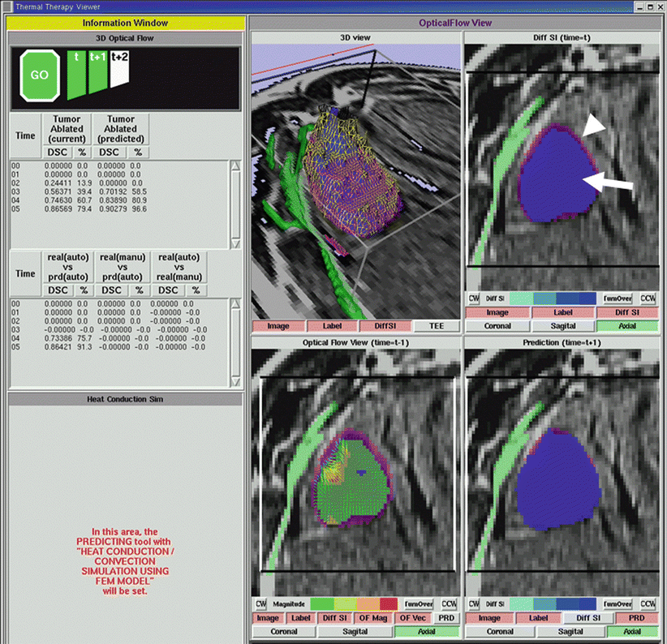Switch Diff SI view to Coronal
Screen dimensions: 667x644
(x=497, y=326)
